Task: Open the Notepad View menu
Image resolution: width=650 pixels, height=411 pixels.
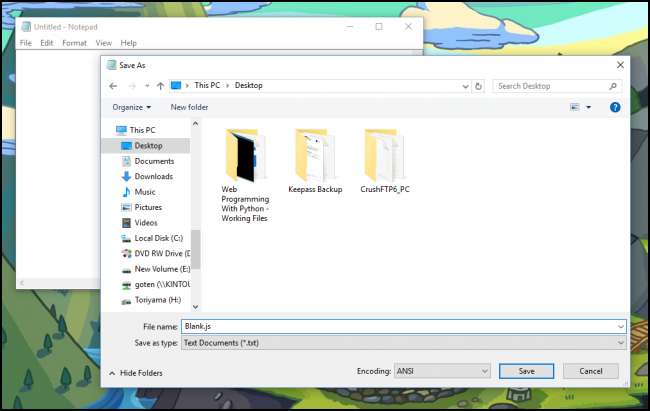Action: [104, 43]
